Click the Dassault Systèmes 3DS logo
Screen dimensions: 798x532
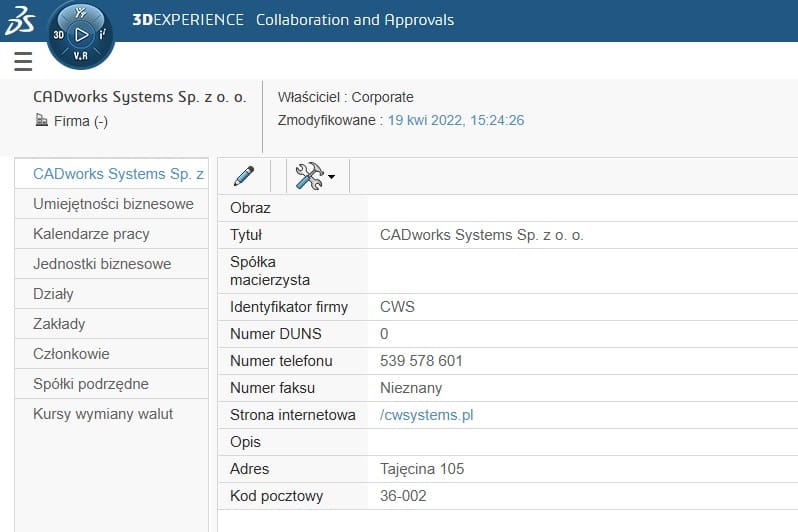pyautogui.click(x=20, y=21)
